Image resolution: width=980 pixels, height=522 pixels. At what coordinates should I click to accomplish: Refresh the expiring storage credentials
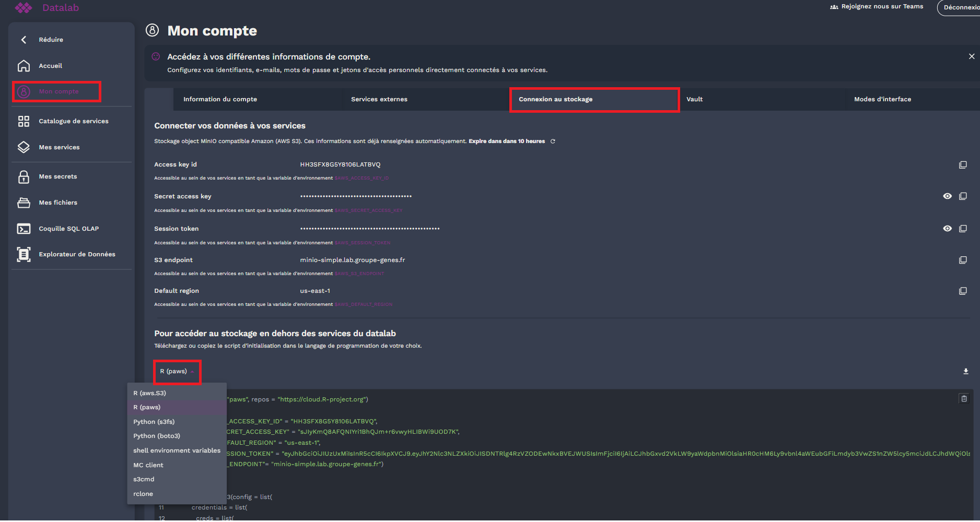point(553,141)
